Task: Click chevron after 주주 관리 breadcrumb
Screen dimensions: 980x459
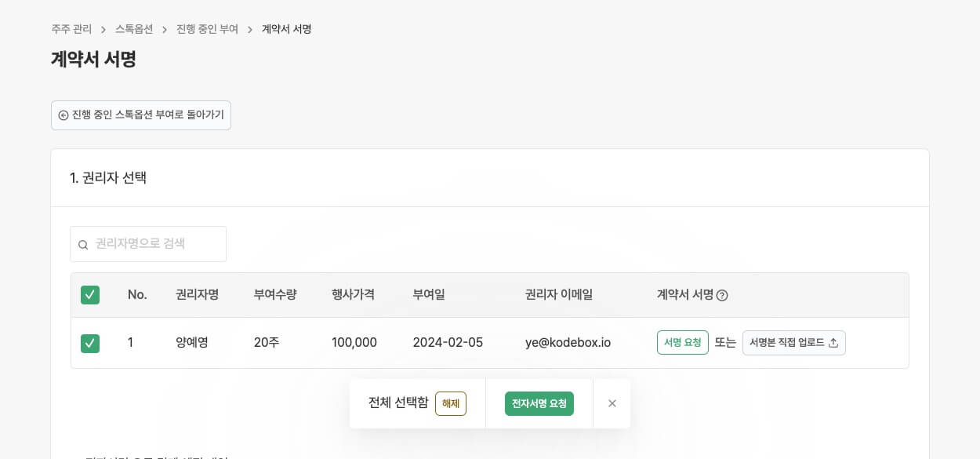Action: [x=103, y=30]
